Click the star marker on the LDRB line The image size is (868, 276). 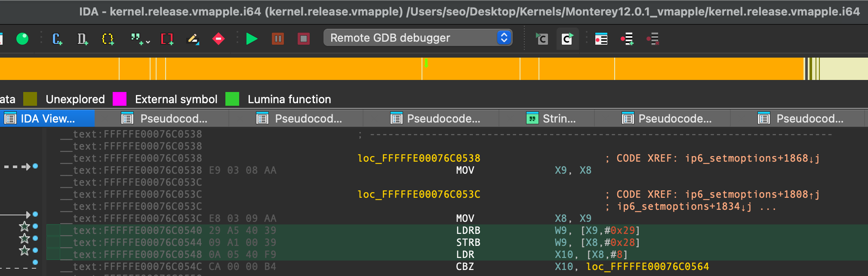pyautogui.click(x=25, y=226)
